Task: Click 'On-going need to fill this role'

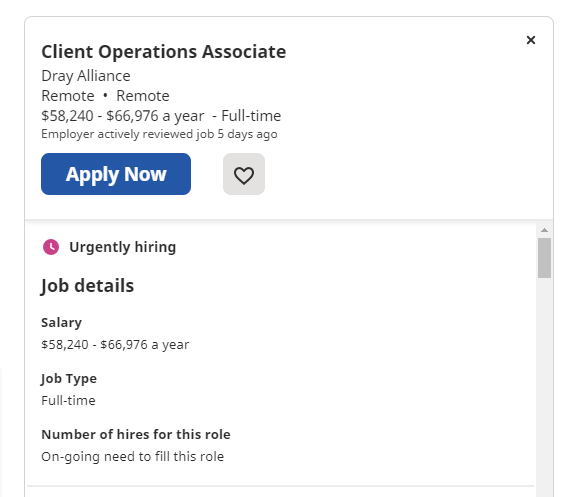Action: (x=133, y=457)
